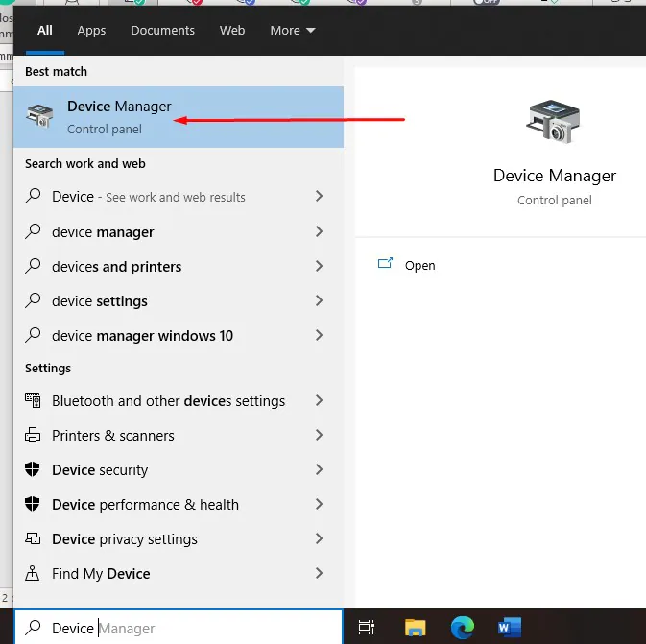Click the Open action in preview pane

click(x=407, y=265)
